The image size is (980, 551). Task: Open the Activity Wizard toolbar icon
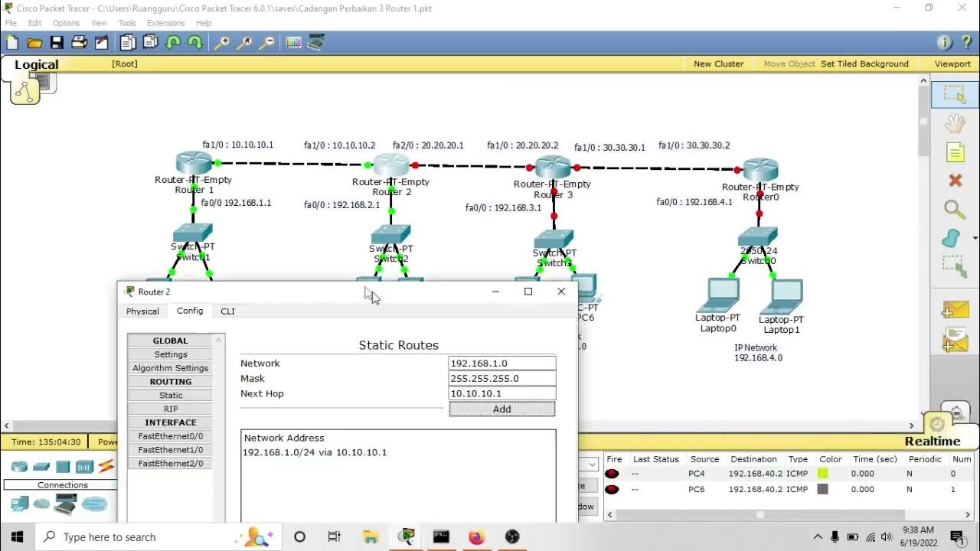(101, 43)
